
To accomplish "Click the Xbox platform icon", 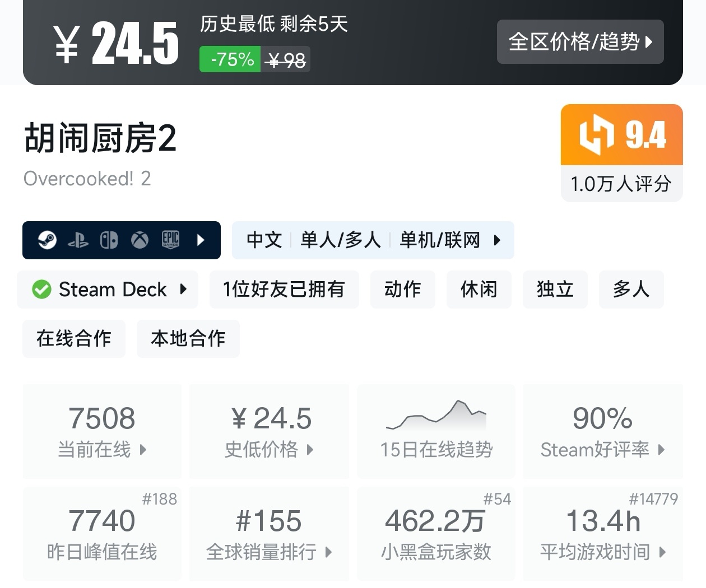I will 140,240.
